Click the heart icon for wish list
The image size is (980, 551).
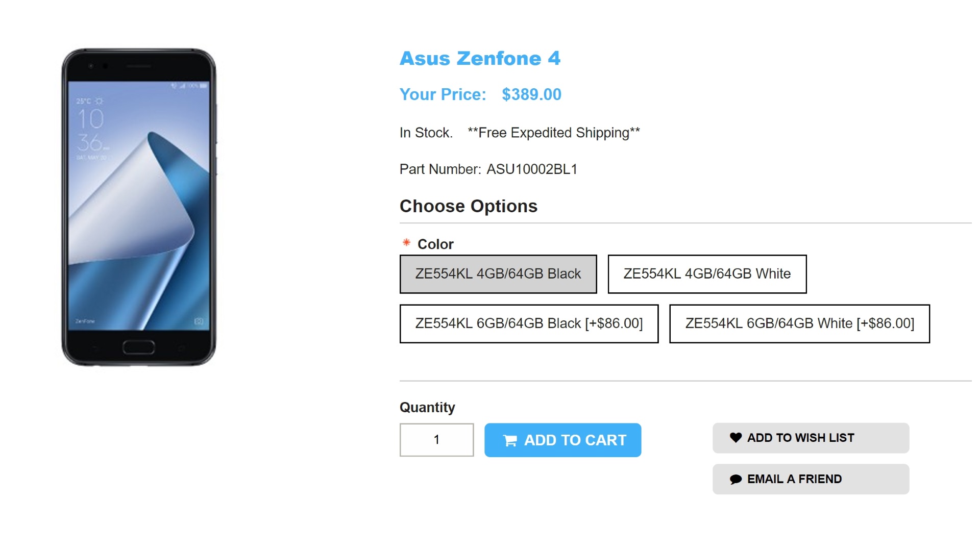[736, 437]
